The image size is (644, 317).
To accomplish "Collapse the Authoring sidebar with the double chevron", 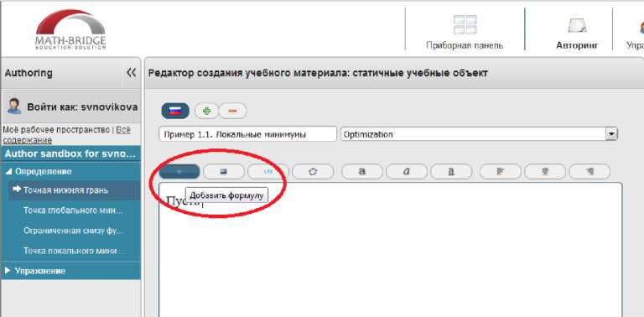I will coord(132,73).
